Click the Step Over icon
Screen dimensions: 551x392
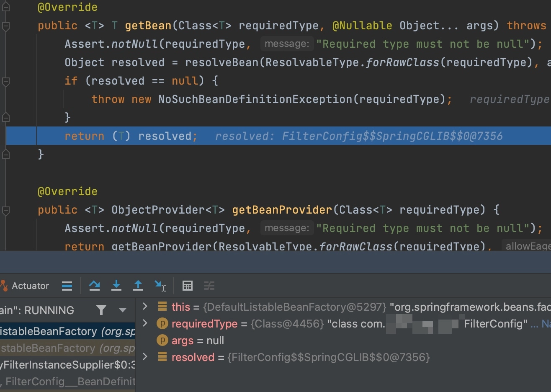[95, 286]
